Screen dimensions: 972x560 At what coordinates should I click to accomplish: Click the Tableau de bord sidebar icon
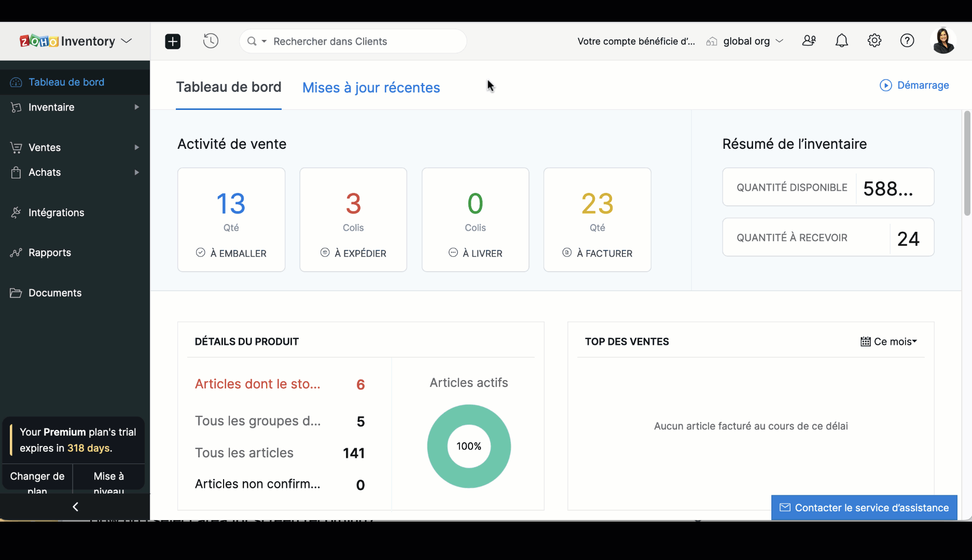click(x=16, y=82)
